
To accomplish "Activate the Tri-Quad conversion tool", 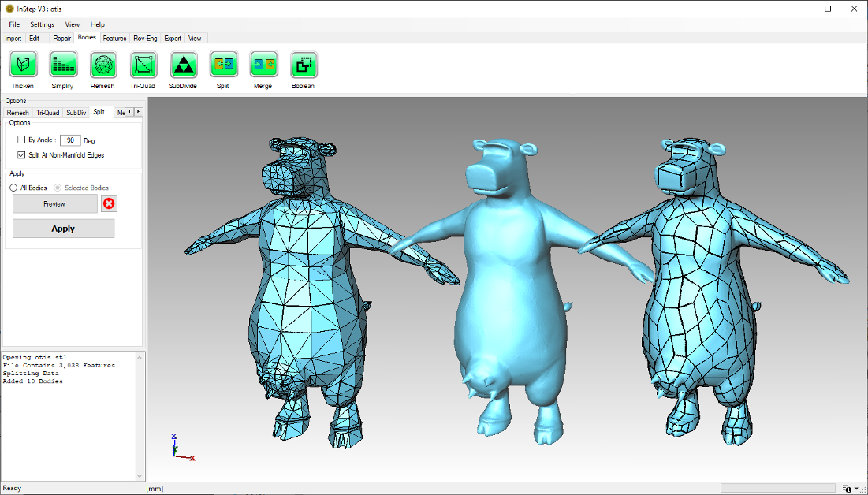I will (143, 65).
